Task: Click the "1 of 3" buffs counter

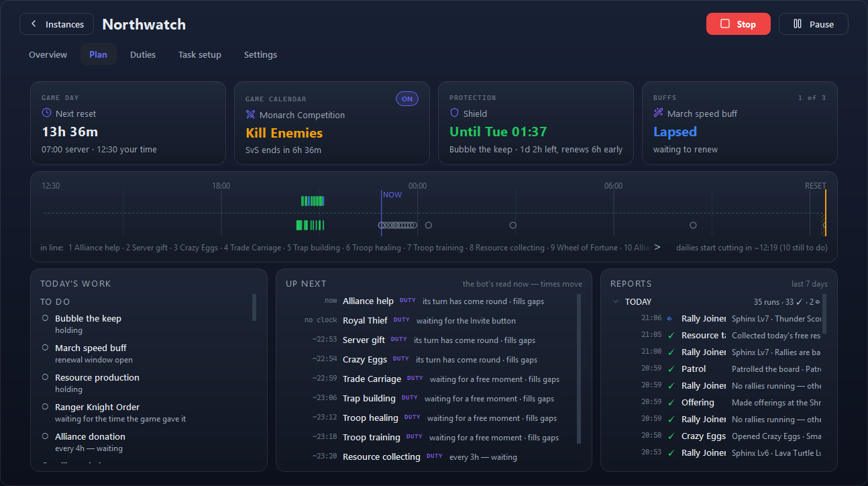Action: pos(812,98)
